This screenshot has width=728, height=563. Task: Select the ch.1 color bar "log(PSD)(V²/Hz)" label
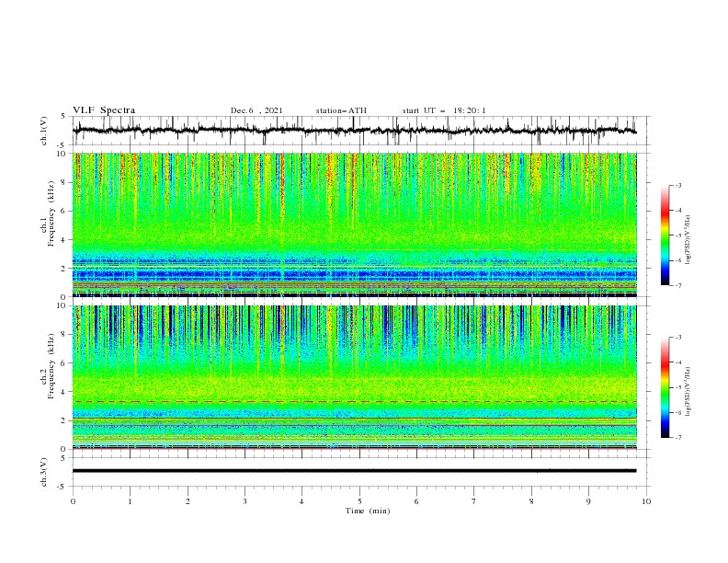(688, 240)
